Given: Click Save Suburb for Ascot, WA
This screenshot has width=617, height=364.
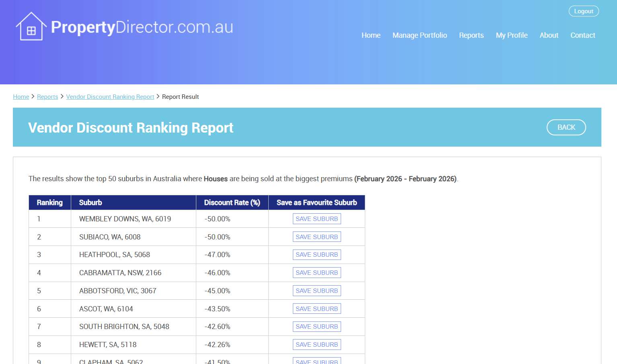Looking at the screenshot, I should point(317,309).
